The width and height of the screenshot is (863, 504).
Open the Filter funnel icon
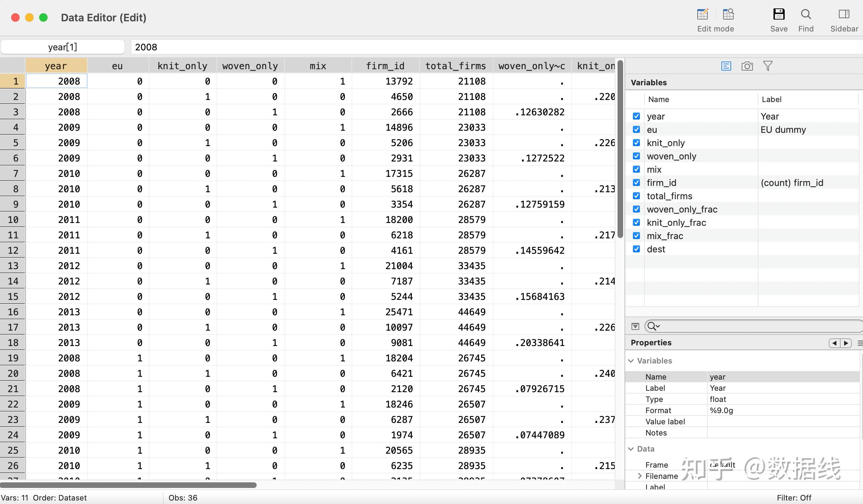click(x=768, y=66)
